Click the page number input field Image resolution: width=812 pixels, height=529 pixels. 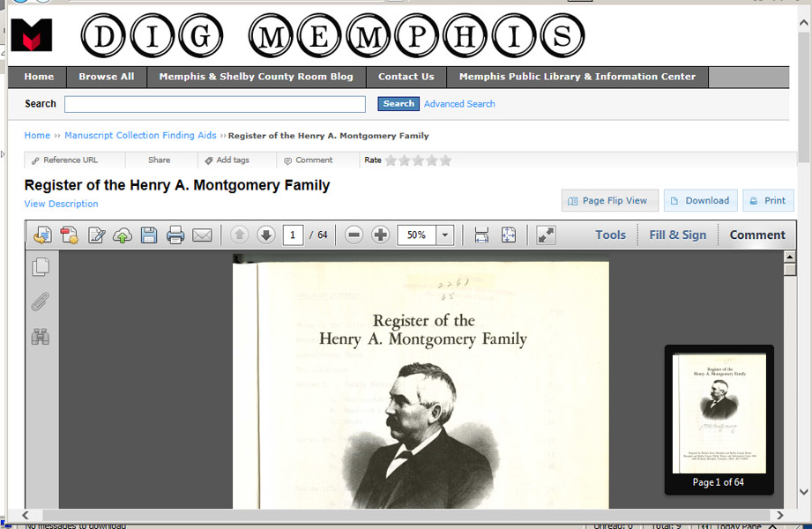tap(293, 235)
